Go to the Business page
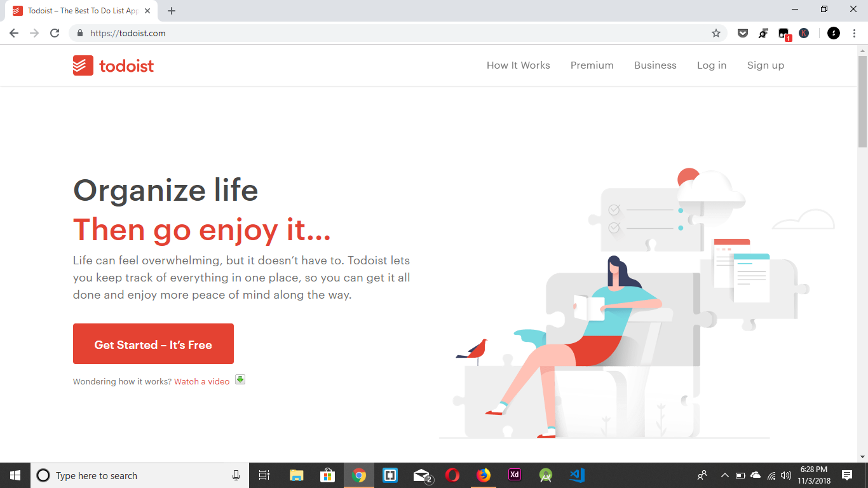This screenshot has height=488, width=868. [x=655, y=65]
